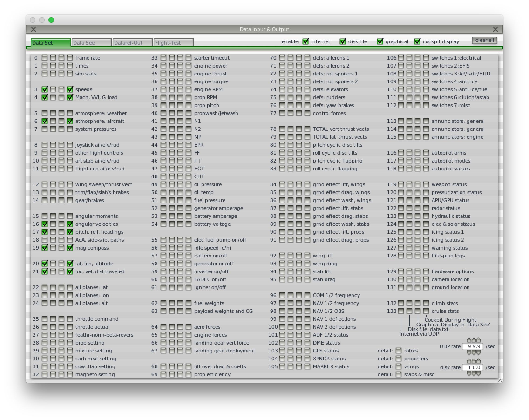The width and height of the screenshot is (529, 420).
Task: Click the leftmost down arrow below disk rate
Action: (x=469, y=374)
